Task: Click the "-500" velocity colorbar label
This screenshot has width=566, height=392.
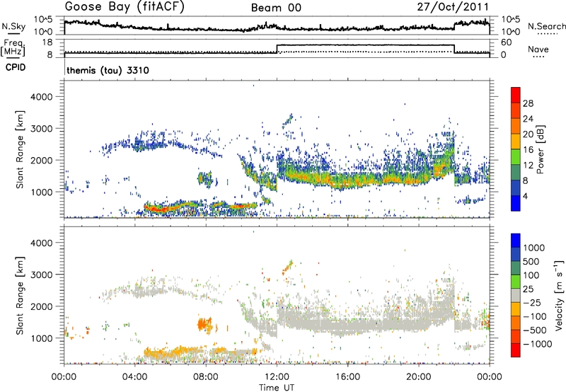Action: click(535, 330)
